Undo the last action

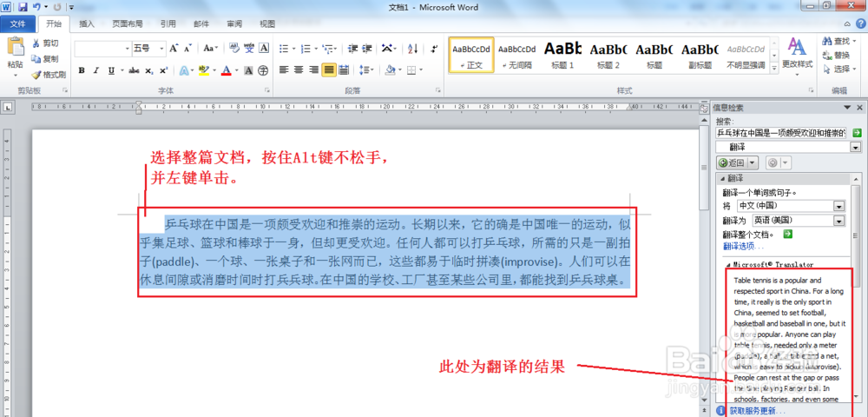(x=36, y=7)
